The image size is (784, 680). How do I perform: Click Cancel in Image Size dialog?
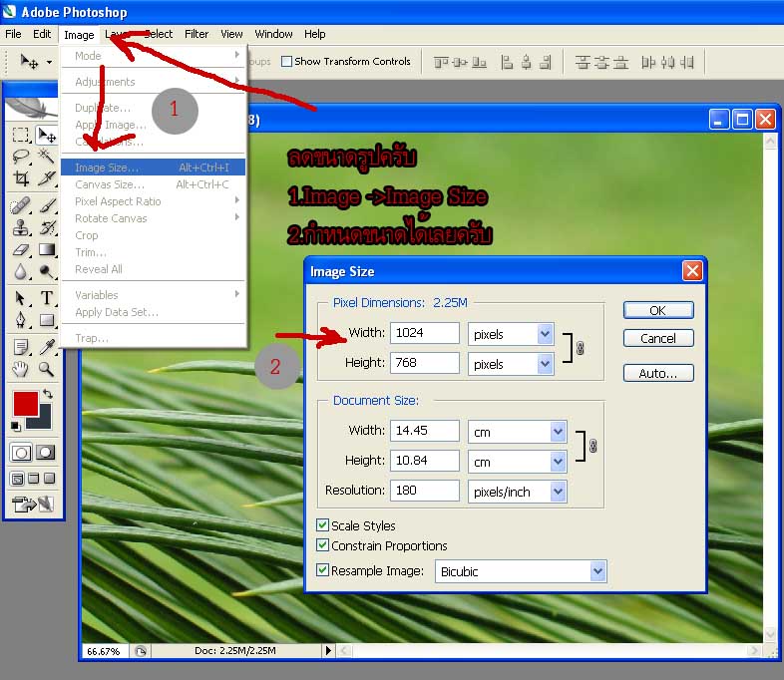click(658, 338)
